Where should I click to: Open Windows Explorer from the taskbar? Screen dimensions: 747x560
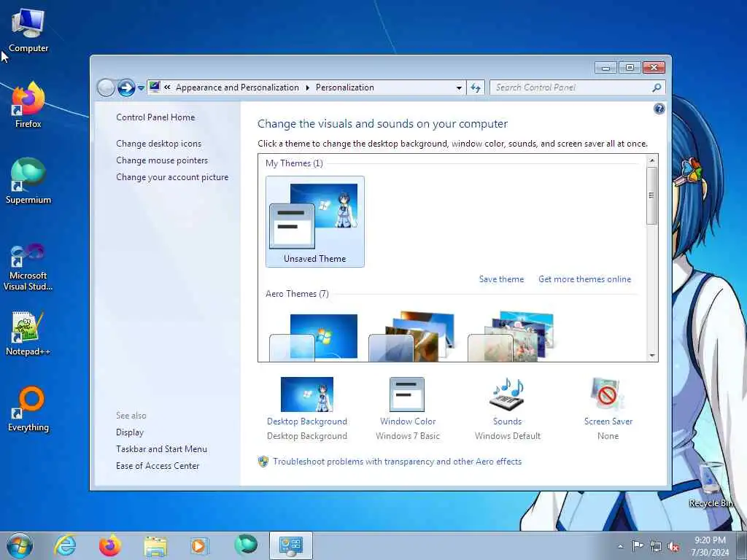click(x=155, y=546)
